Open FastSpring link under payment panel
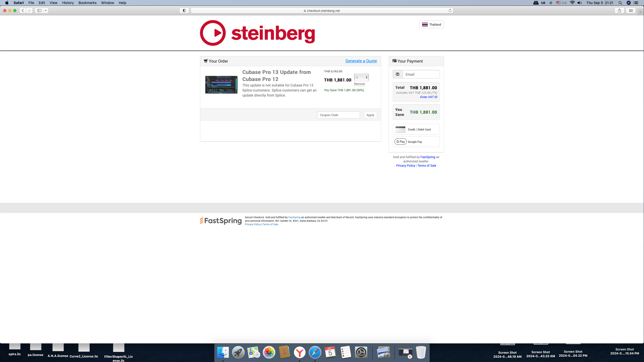Screen dimensions: 644x362 click(x=428, y=157)
